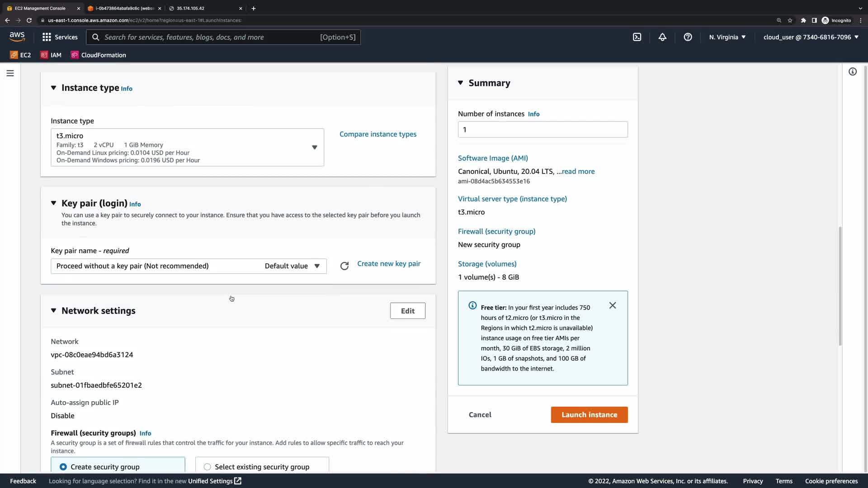This screenshot has height=488, width=868.
Task: Switch to the 35.174.105.42 browser tab
Action: [203, 8]
